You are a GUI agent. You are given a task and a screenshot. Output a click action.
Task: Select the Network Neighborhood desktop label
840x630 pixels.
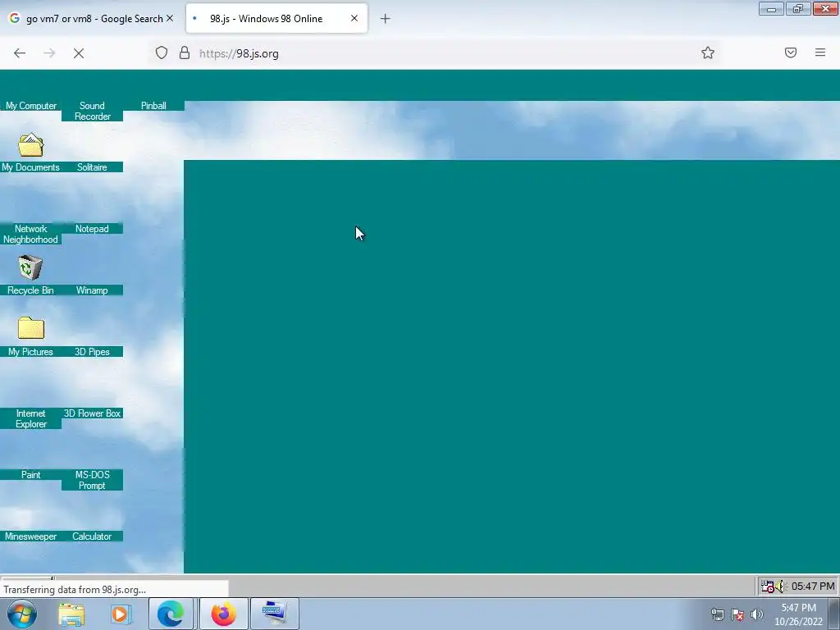tap(30, 234)
